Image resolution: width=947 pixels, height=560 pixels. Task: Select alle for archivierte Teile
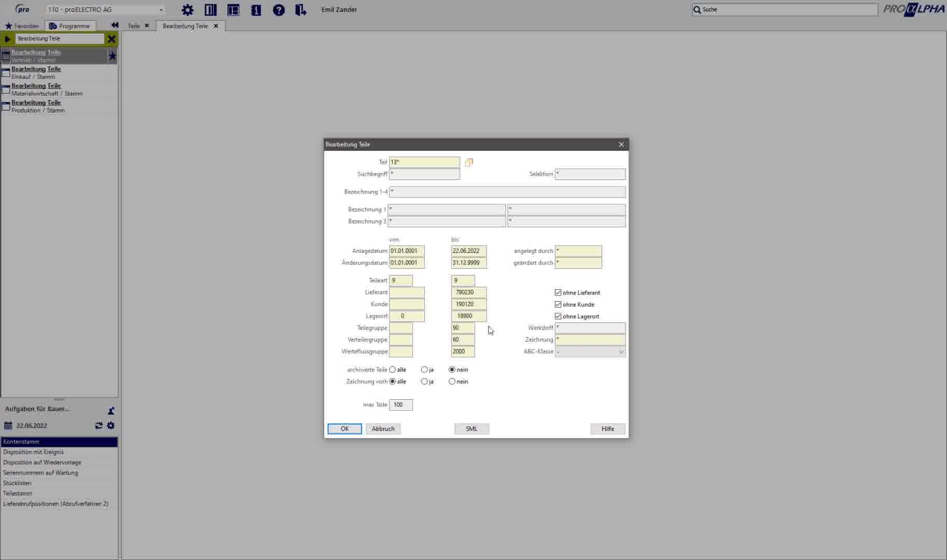393,370
